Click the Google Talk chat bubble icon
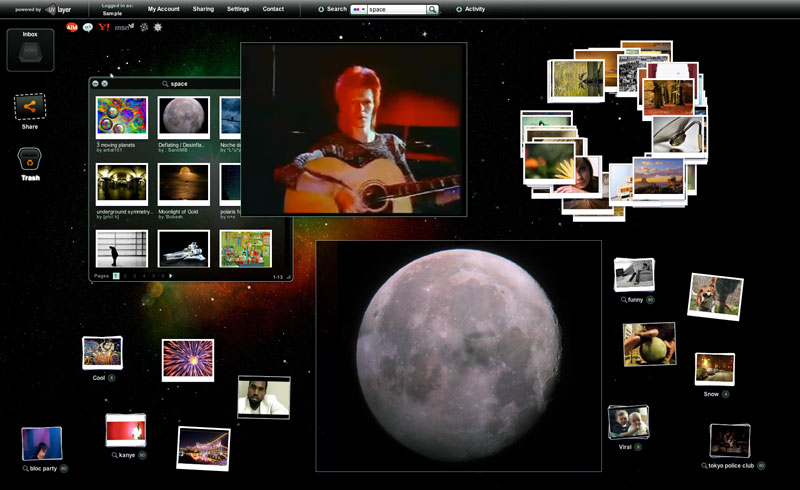Screen dimensions: 800x490 [88, 27]
